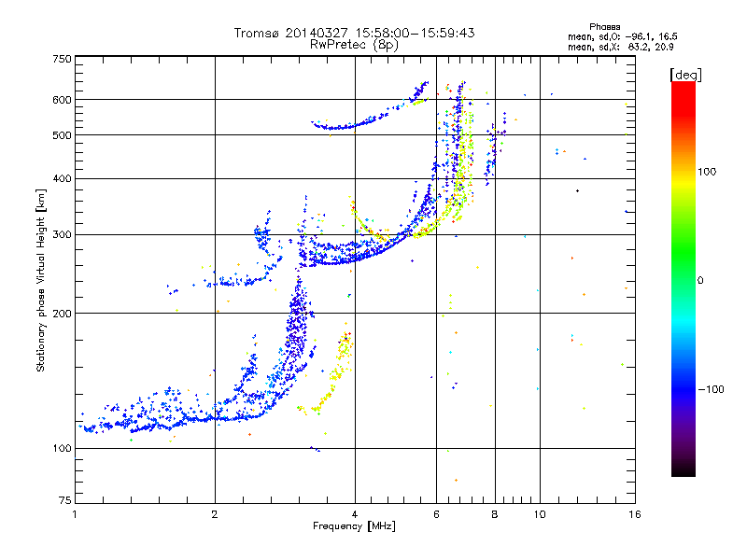This screenshot has width=747, height=560.
Task: Click the x-axis label '6'
Action: click(x=436, y=514)
